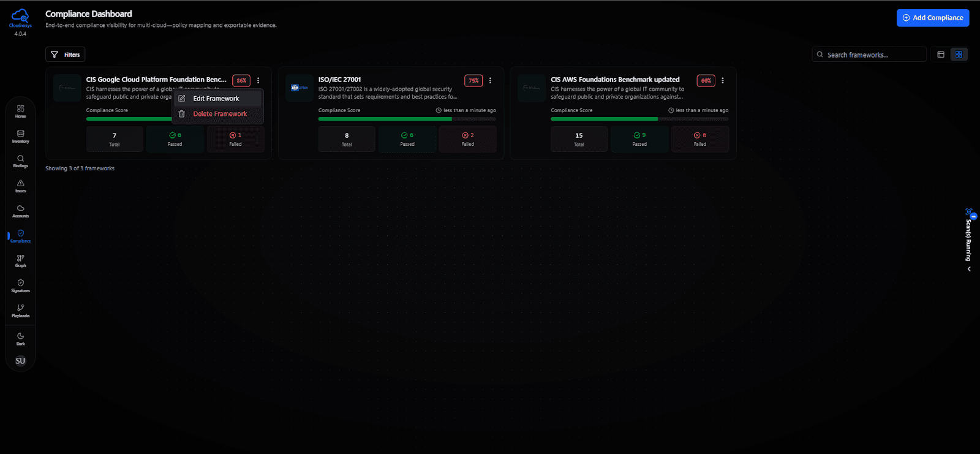The height and width of the screenshot is (454, 980).
Task: Expand the Scan(s) Running side panel
Action: [969, 269]
